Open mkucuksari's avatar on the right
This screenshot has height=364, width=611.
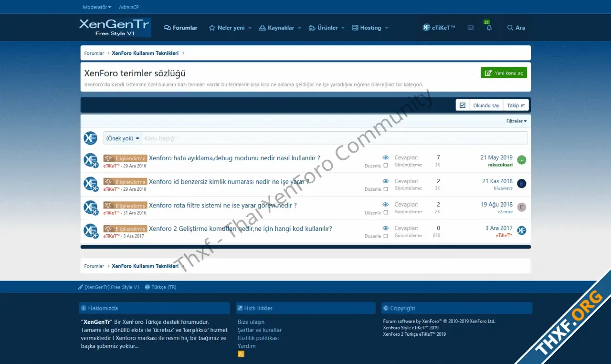click(522, 160)
